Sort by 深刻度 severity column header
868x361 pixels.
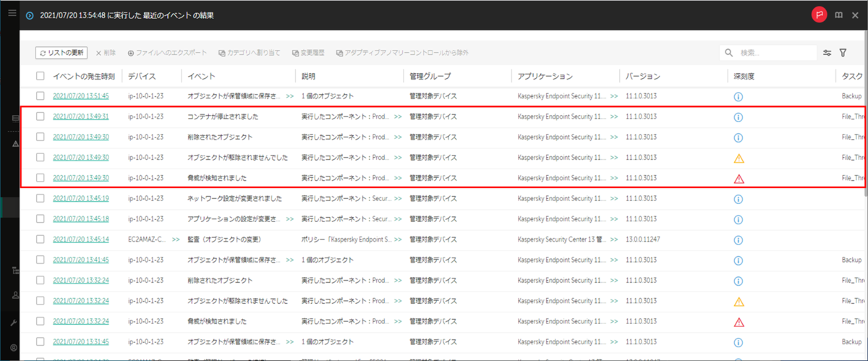pos(744,76)
